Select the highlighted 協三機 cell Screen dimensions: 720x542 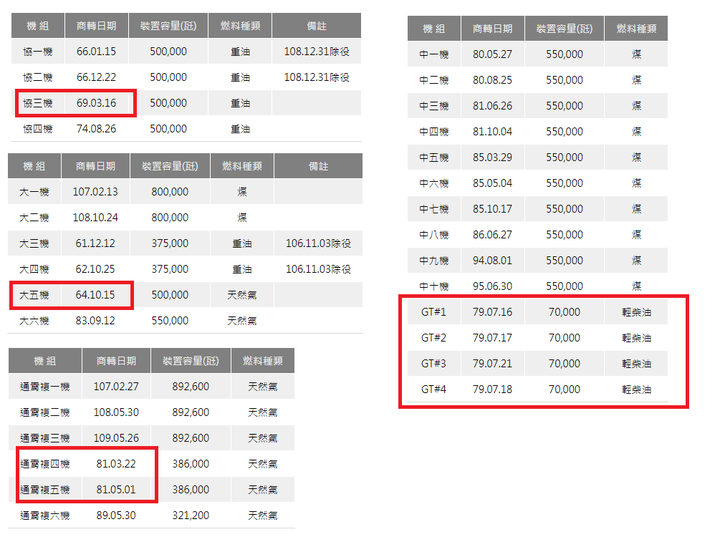pyautogui.click(x=38, y=103)
